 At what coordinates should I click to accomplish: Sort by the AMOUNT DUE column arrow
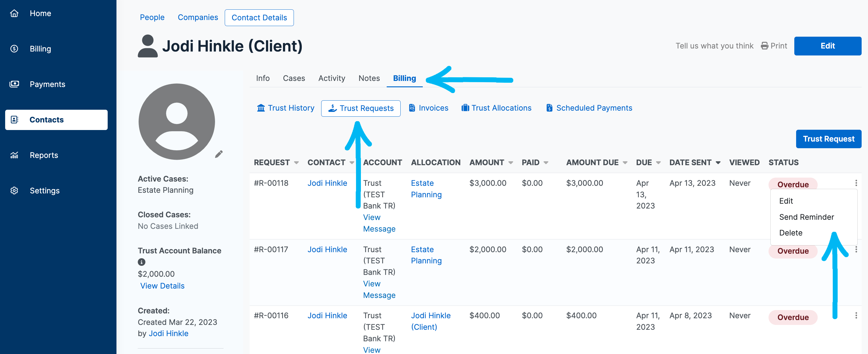[625, 162]
